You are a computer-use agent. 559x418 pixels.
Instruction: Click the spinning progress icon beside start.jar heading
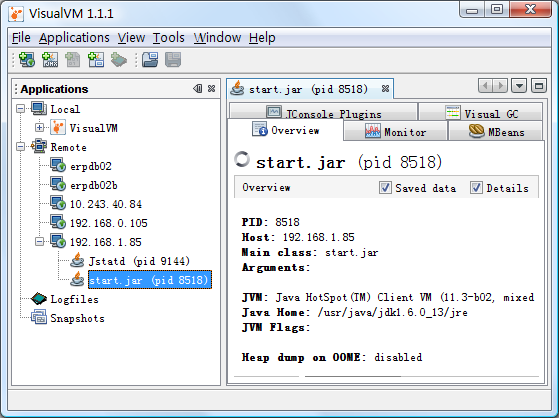[242, 159]
